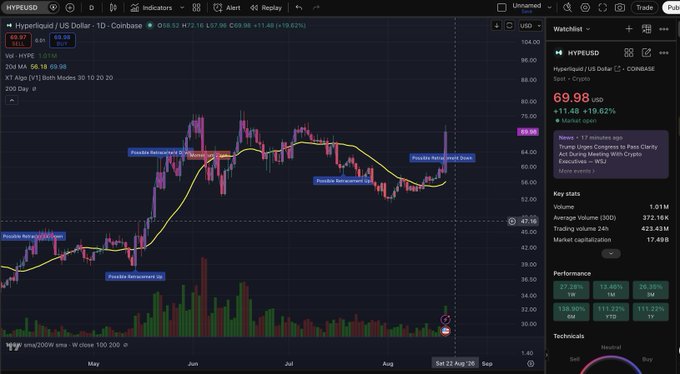Redo the last chart action

(x=316, y=7)
